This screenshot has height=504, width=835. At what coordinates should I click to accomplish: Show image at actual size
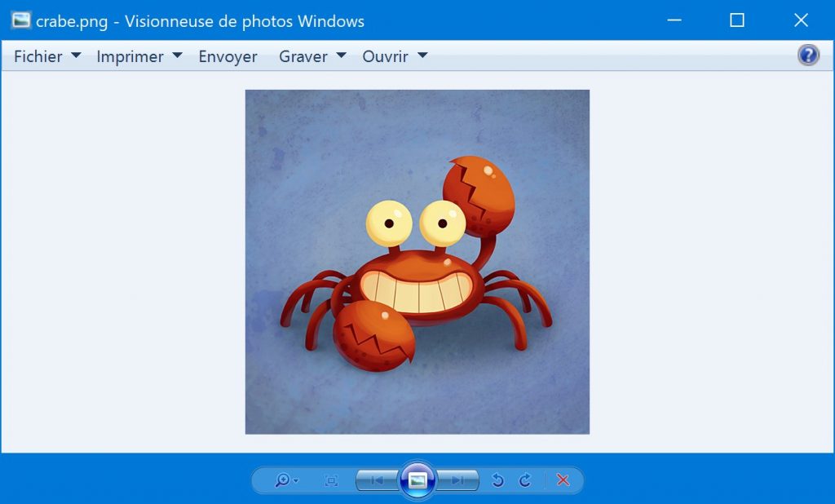[331, 480]
